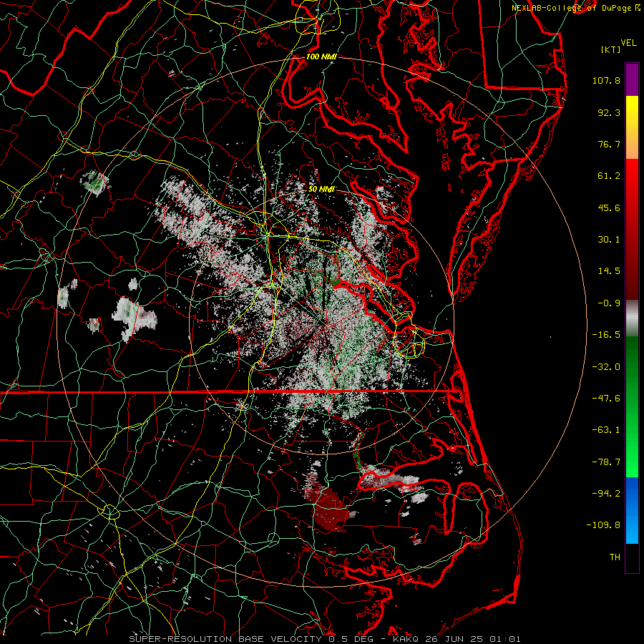Click the -109.8 velocity scale value

tap(603, 525)
